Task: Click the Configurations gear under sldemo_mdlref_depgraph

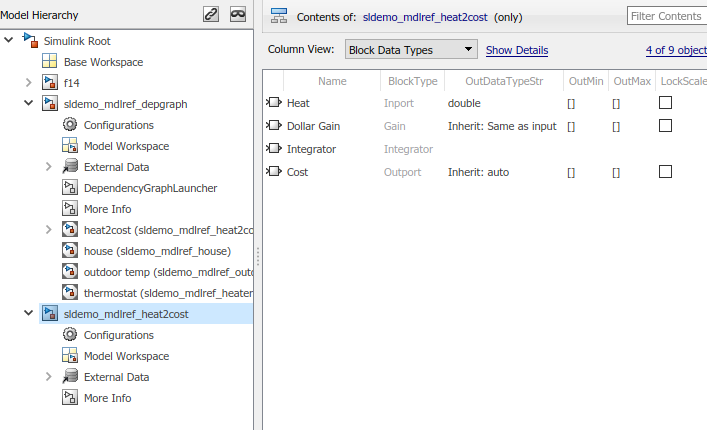Action: [x=70, y=124]
